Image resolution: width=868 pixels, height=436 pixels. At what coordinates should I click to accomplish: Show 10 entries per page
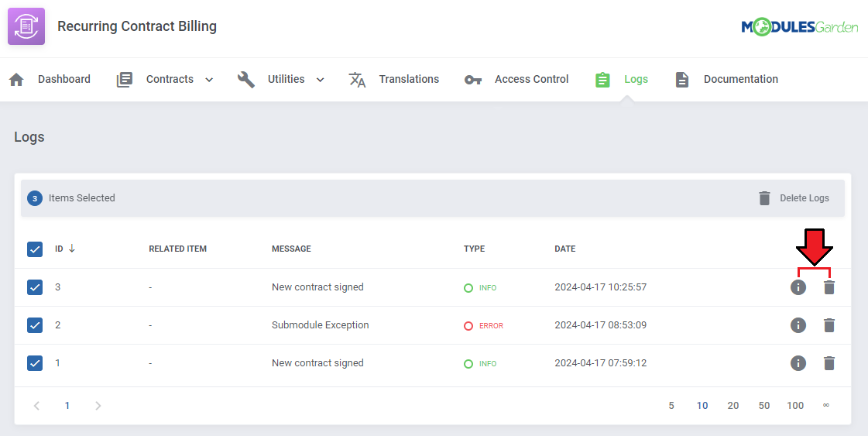[702, 406]
